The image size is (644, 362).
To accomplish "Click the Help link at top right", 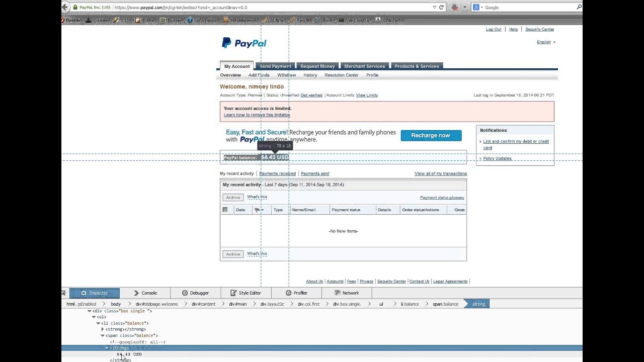I will [x=513, y=29].
